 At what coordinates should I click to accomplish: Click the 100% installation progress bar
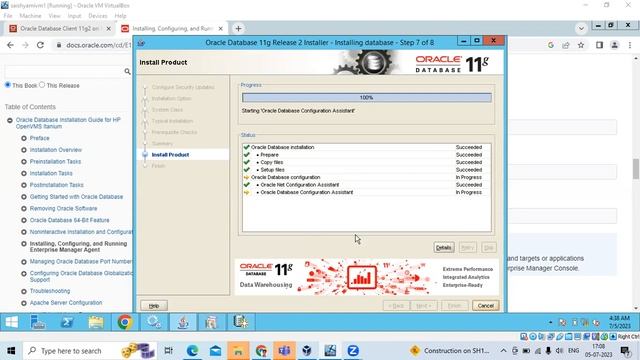(x=367, y=98)
